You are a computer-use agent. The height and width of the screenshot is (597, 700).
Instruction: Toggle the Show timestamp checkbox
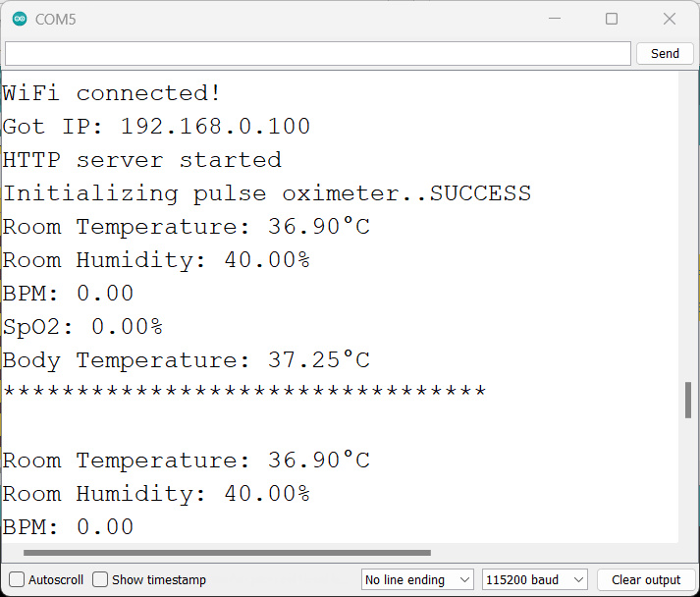pyautogui.click(x=101, y=579)
